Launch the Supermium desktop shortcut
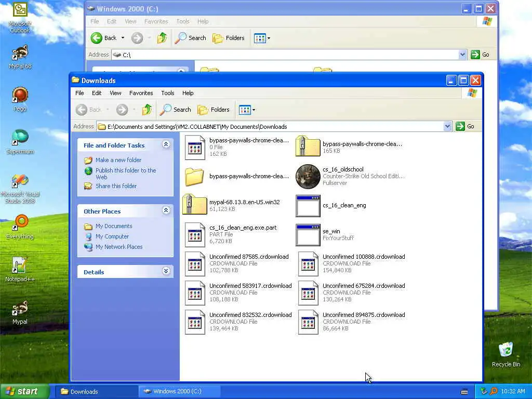This screenshot has height=399, width=532. (20, 141)
